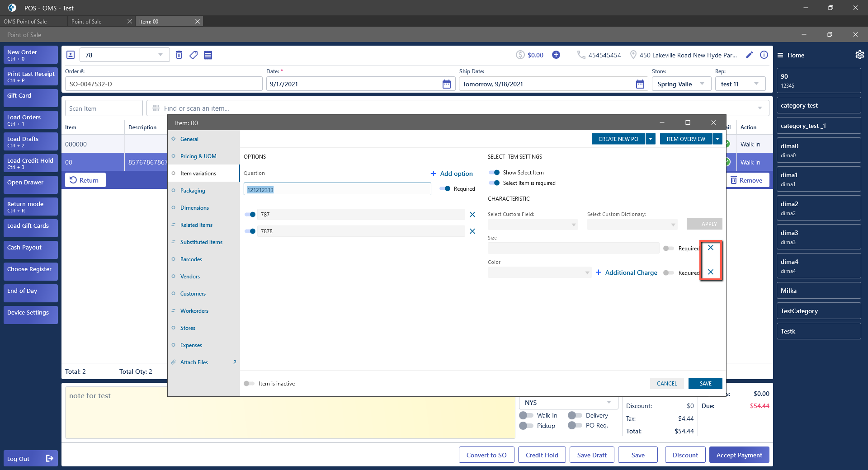868x470 pixels.
Task: Expand the Store dropdown
Action: 702,84
